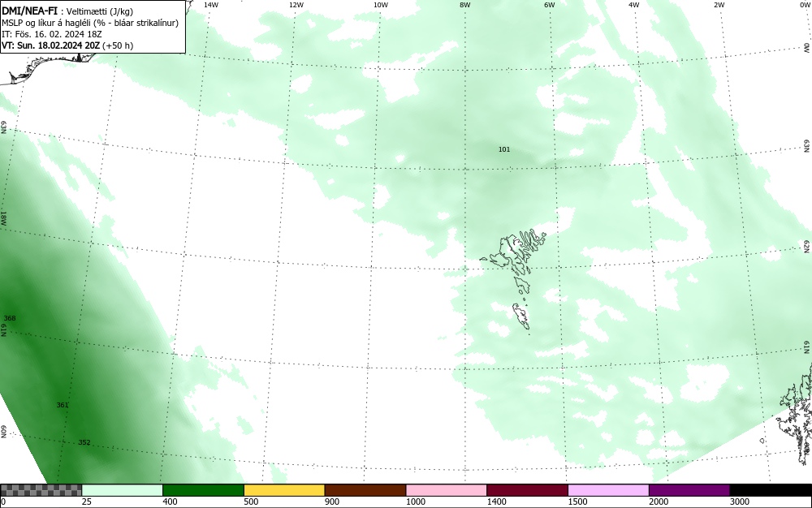Click the lavender 1500–2000 legend swatch
This screenshot has height=508, width=812.
608,490
